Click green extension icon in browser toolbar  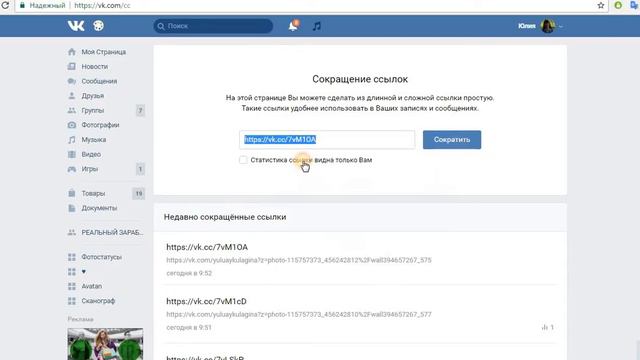click(618, 5)
